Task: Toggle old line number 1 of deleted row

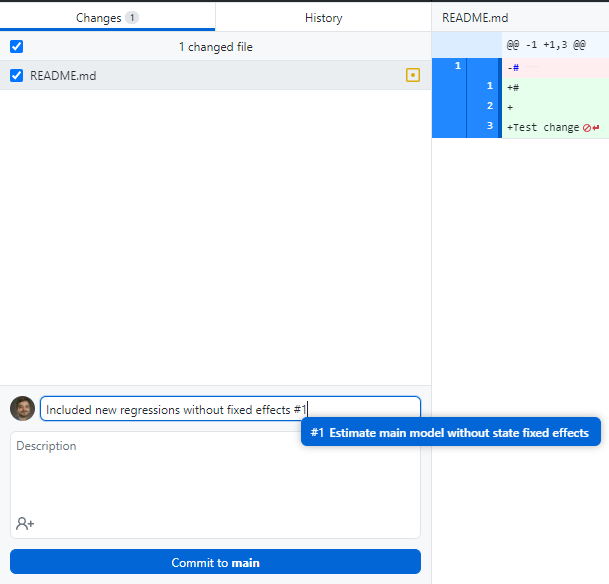Action: tap(457, 66)
